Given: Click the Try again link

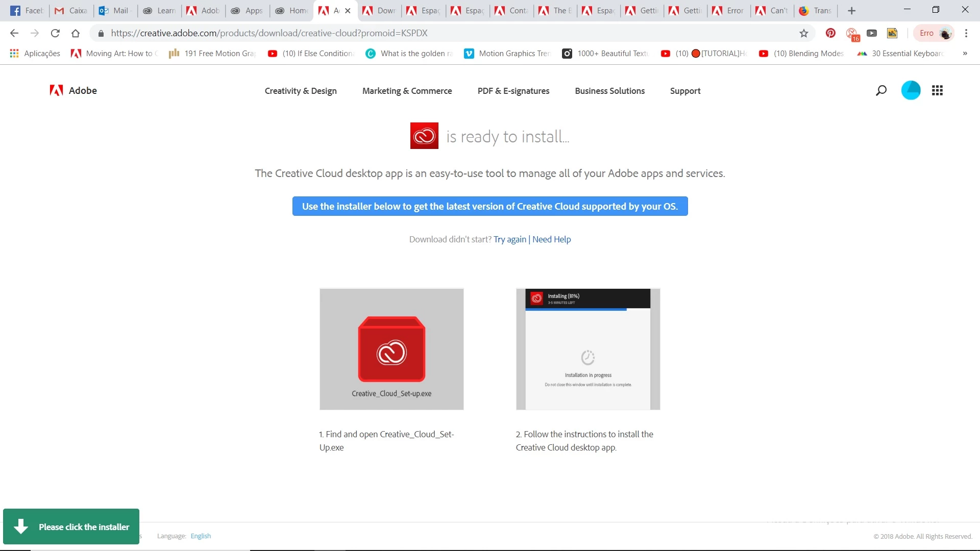Looking at the screenshot, I should (x=509, y=239).
